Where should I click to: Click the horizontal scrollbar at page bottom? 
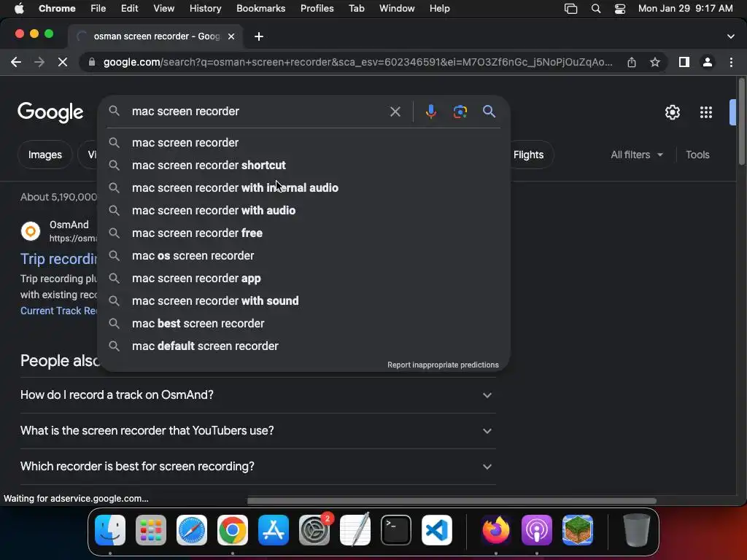pos(452,501)
